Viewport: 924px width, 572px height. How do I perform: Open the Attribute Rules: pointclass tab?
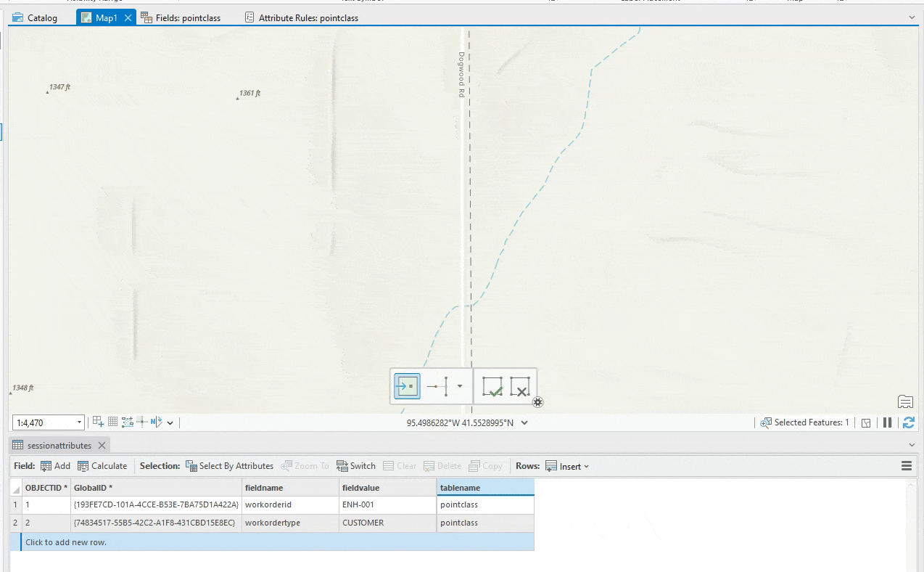302,17
